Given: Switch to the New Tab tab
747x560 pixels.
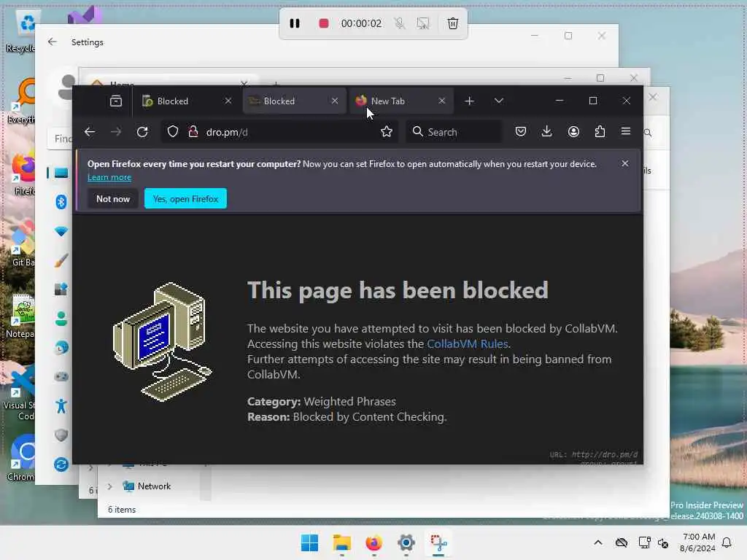Looking at the screenshot, I should click(x=401, y=101).
